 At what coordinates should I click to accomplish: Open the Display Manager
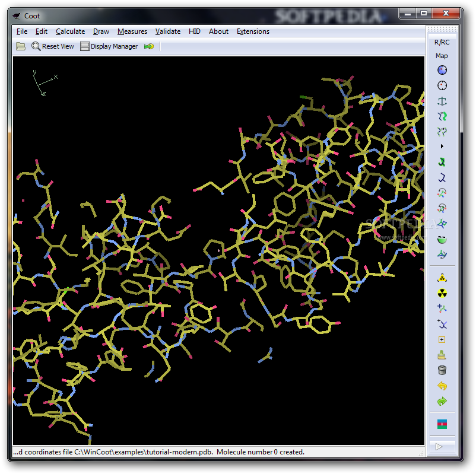[x=109, y=46]
